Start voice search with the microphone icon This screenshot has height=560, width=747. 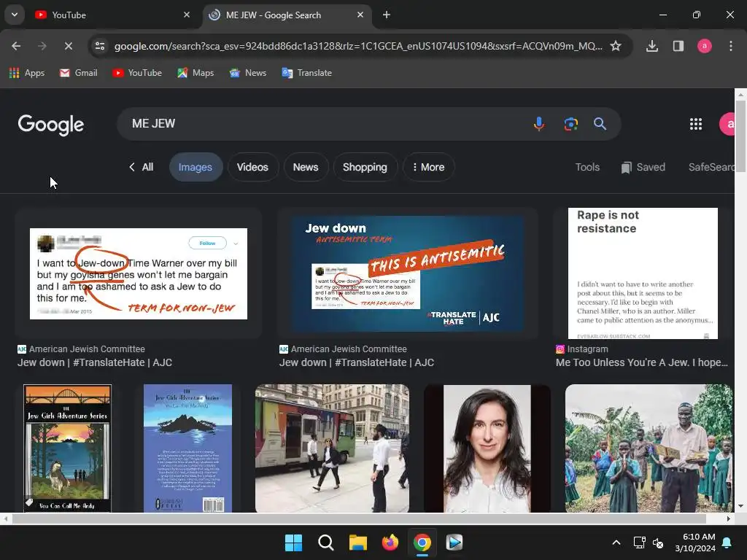539,124
